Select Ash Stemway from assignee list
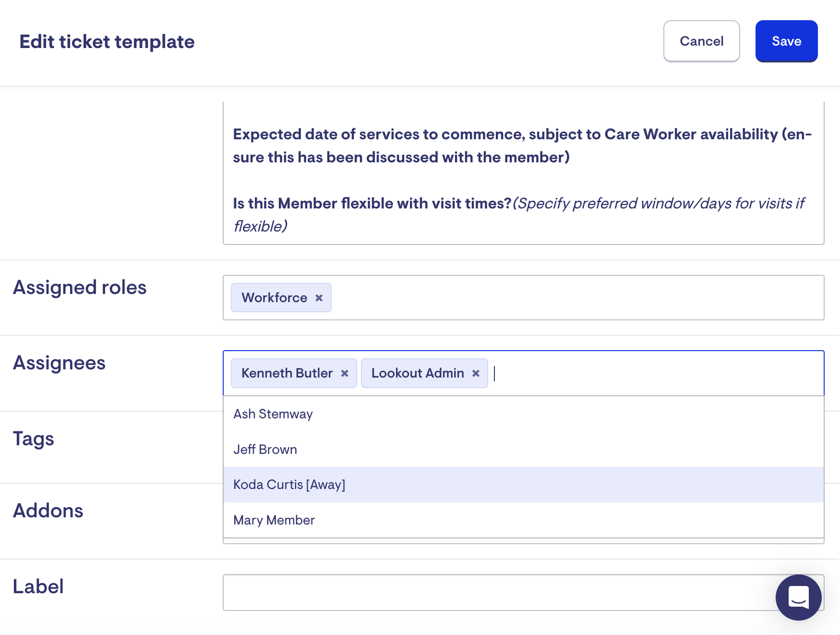Viewport: 840px width, 635px height. pos(273,414)
